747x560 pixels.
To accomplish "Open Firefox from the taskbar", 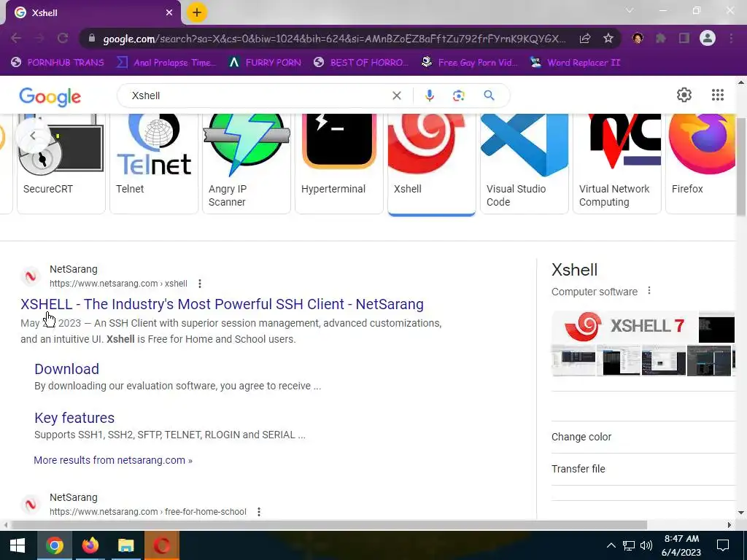I will (x=90, y=545).
